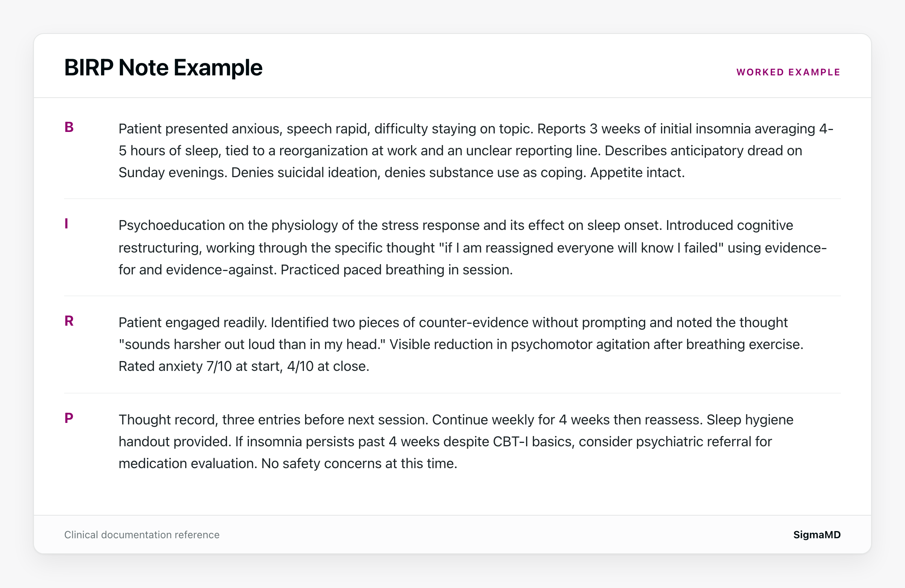
Task: Click the BIRP Note Example heading
Action: 163,67
